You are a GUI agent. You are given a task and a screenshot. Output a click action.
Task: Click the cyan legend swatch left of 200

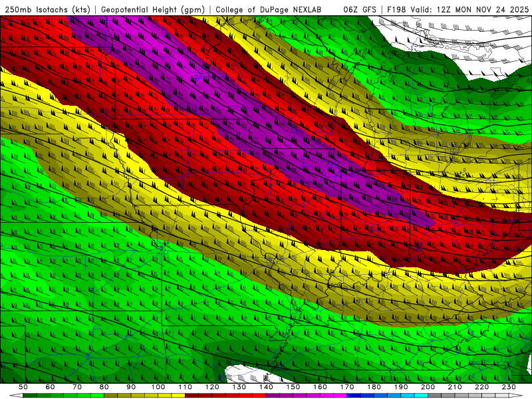point(421,396)
